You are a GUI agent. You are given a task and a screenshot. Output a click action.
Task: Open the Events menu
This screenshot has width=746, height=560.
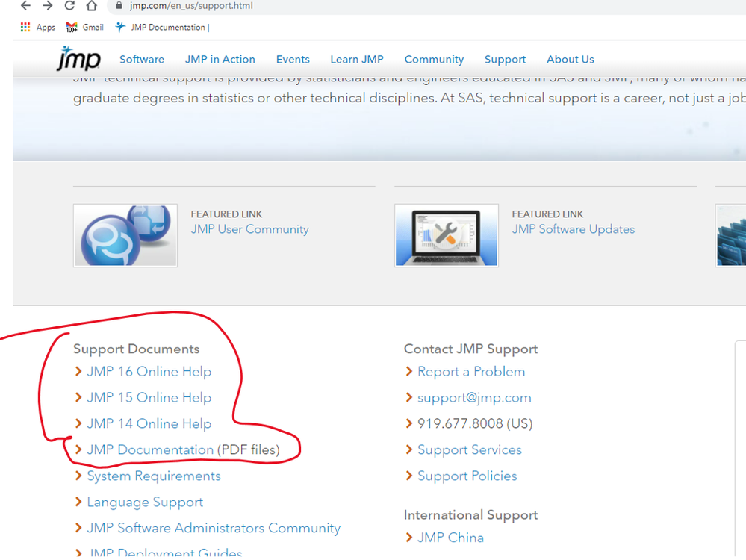click(293, 60)
